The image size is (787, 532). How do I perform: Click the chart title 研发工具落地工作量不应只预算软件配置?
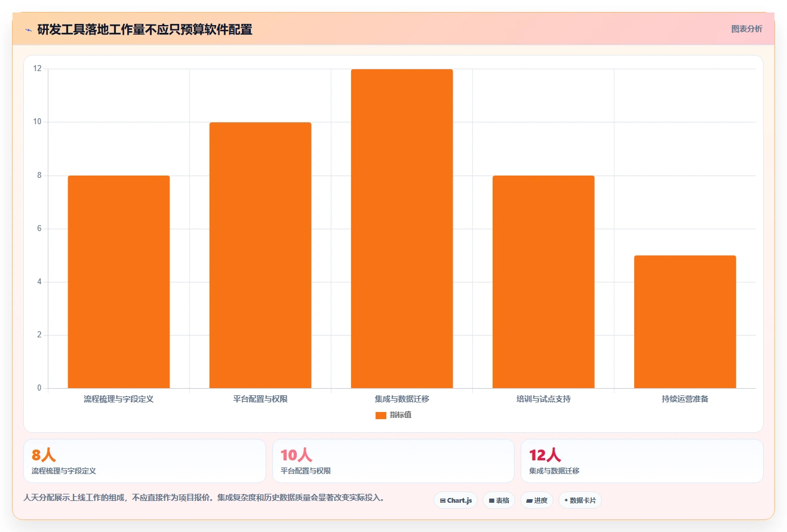click(x=145, y=29)
